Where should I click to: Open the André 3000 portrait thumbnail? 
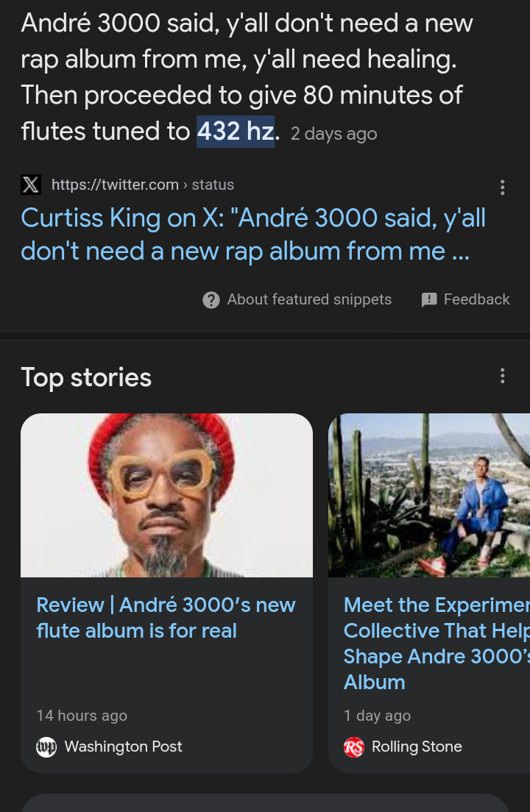(x=166, y=495)
